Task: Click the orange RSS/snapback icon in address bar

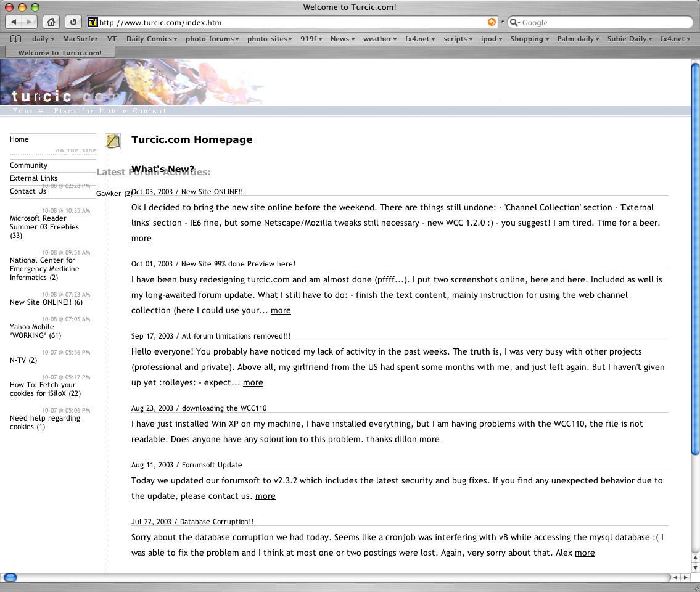Action: click(x=492, y=22)
